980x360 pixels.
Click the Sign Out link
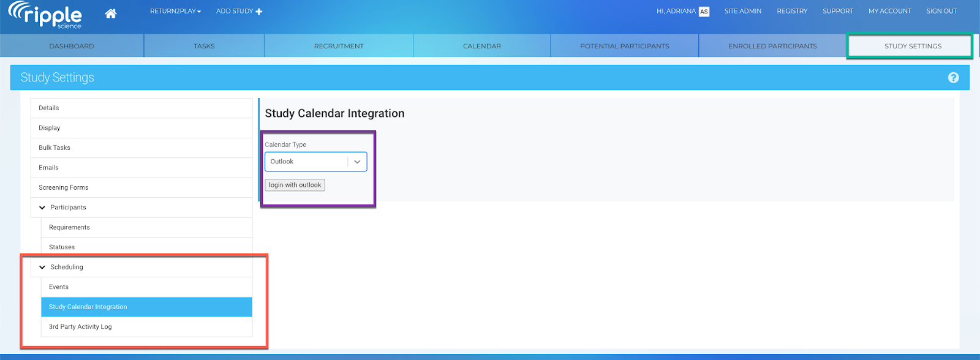[x=941, y=11]
